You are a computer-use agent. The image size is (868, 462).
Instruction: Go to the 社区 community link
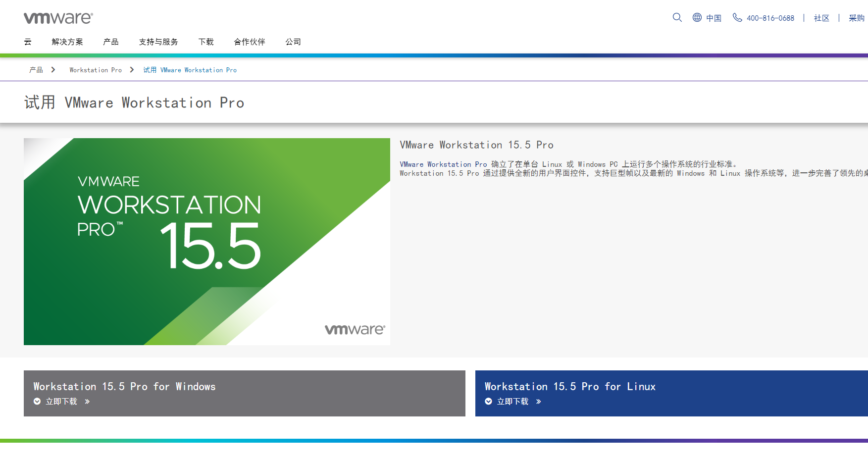(821, 18)
